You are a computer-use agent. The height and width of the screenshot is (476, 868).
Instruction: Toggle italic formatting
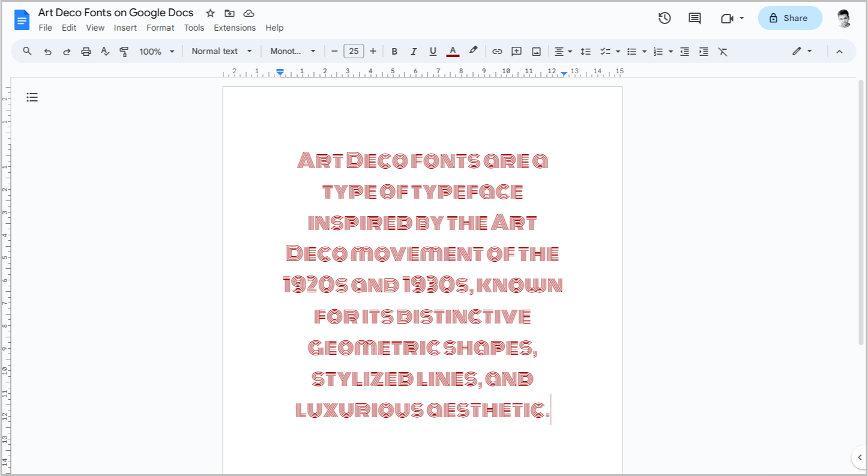click(414, 51)
